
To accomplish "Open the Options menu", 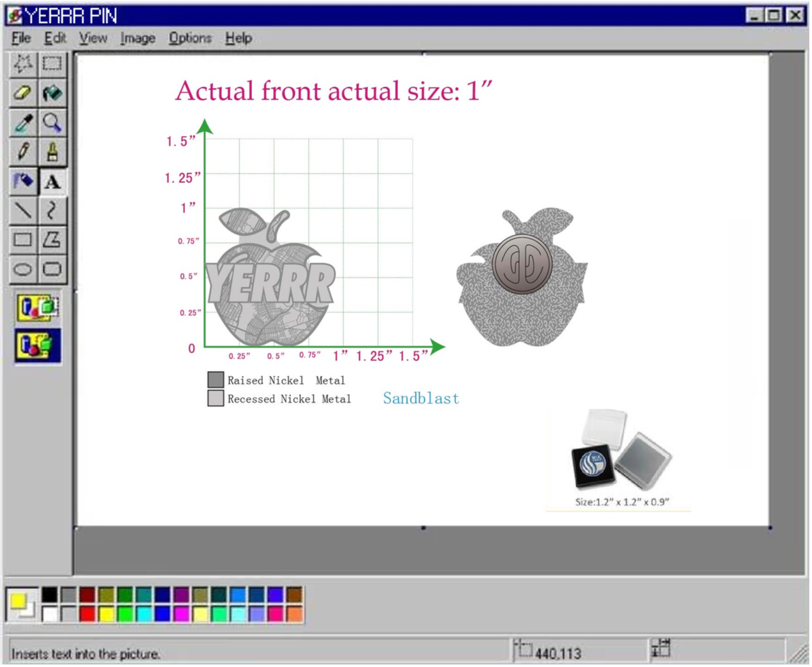I will pyautogui.click(x=191, y=38).
